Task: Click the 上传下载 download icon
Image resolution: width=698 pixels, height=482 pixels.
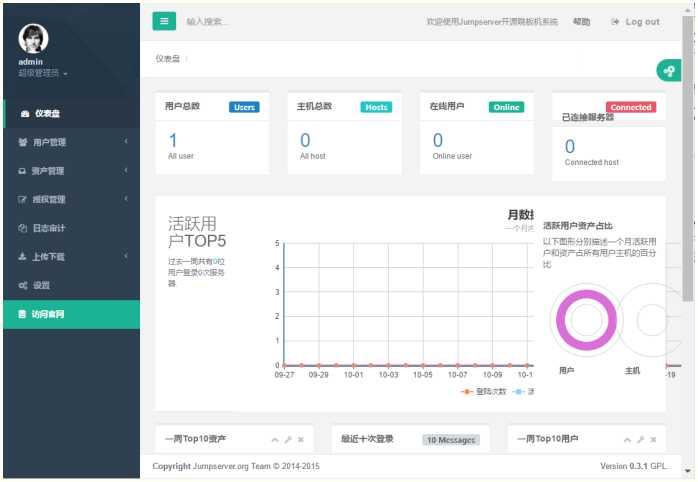Action: coord(22,256)
